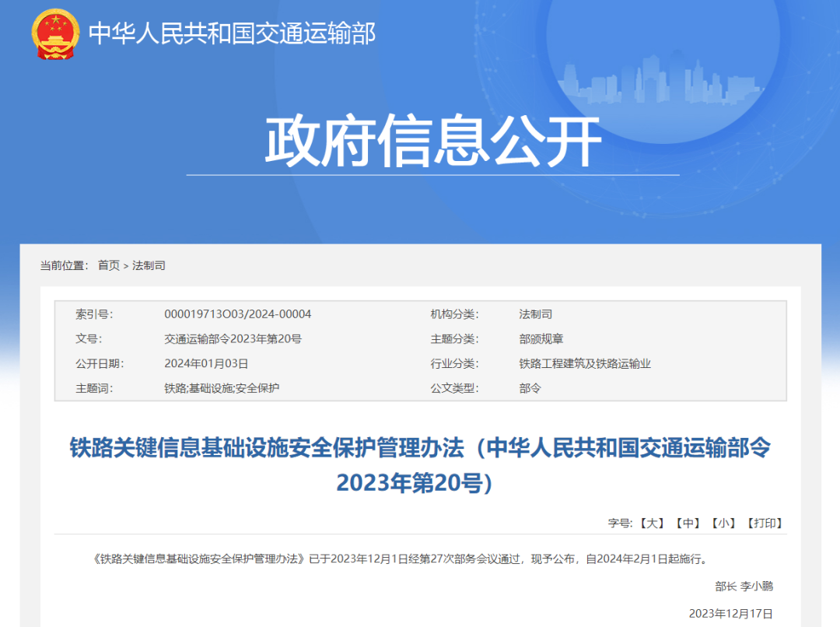The image size is (840, 627).
Task: Set font size to 小
Action: 723,523
